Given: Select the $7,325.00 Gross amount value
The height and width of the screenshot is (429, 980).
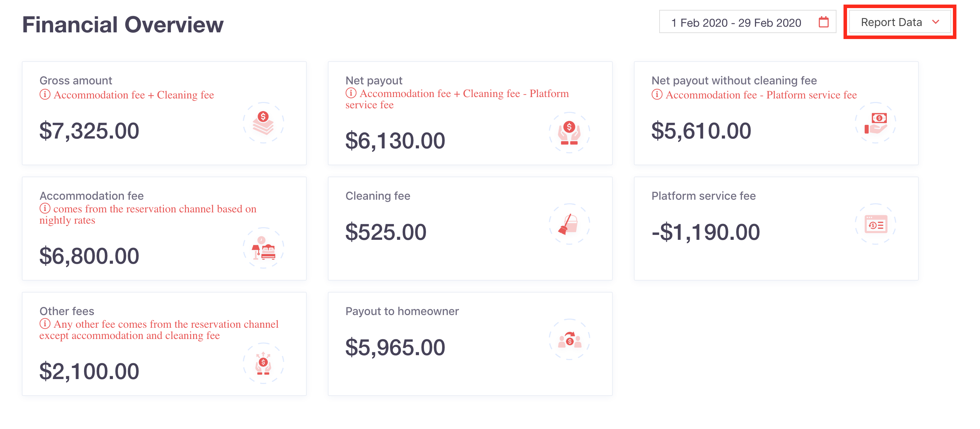Looking at the screenshot, I should 89,131.
